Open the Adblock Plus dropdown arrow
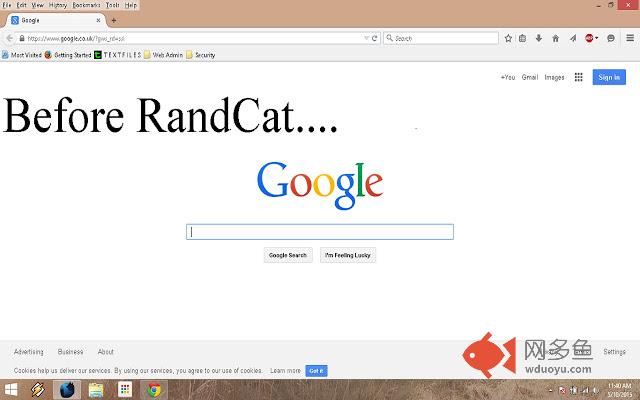 click(597, 38)
